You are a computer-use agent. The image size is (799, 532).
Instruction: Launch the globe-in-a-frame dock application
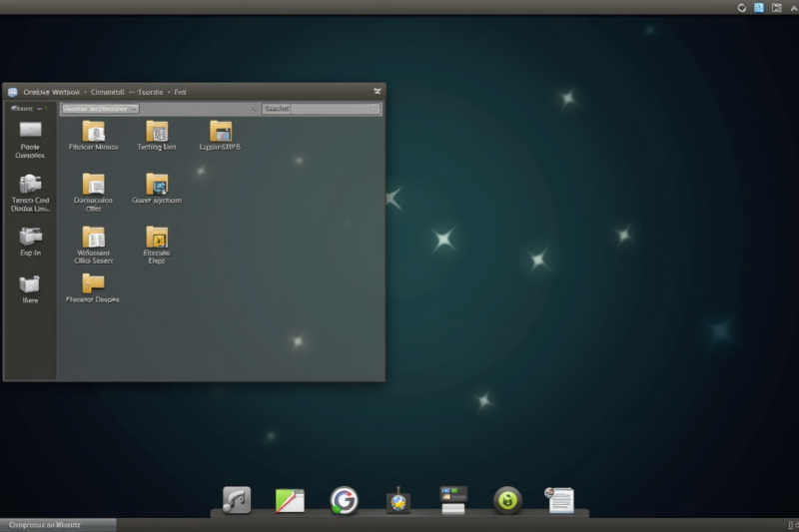click(399, 500)
